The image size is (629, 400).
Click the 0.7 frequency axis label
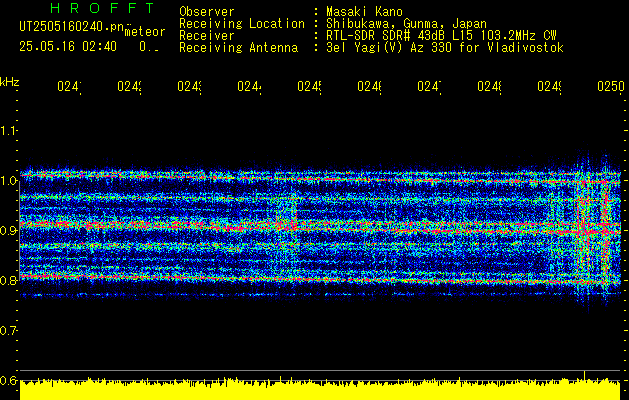[9, 330]
